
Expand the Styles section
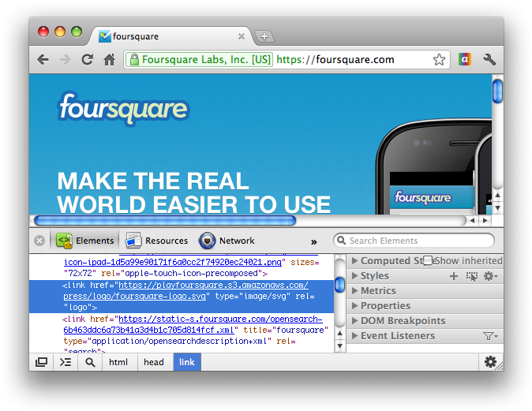tap(355, 275)
